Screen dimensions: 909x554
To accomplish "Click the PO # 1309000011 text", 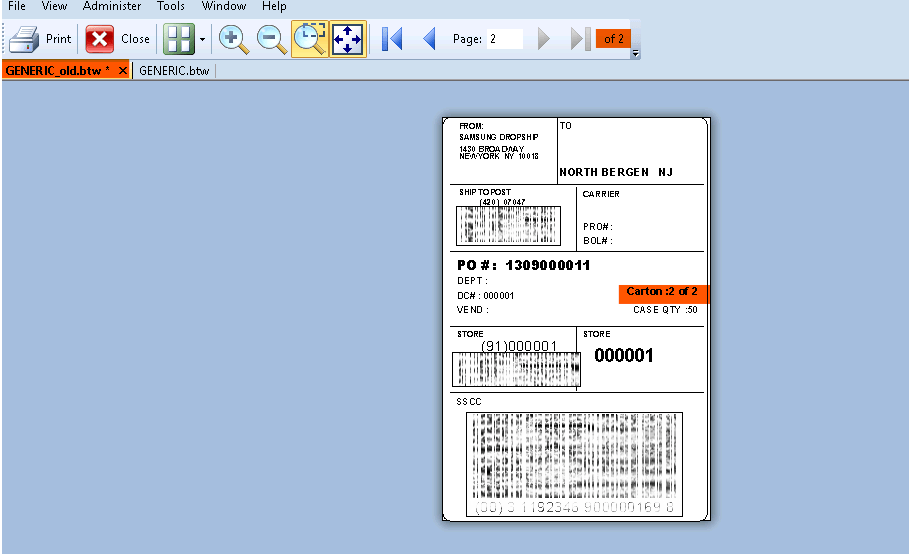I will pos(523,265).
